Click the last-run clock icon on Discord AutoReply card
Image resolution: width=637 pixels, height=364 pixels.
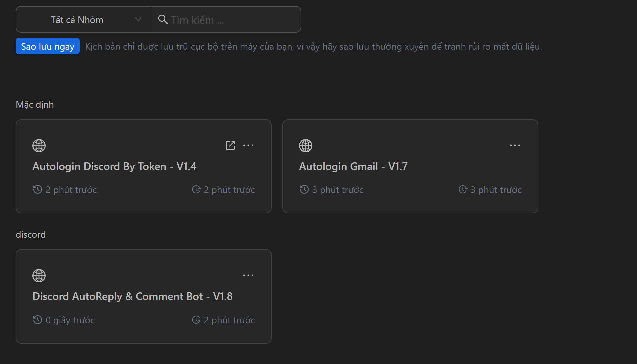click(x=196, y=320)
